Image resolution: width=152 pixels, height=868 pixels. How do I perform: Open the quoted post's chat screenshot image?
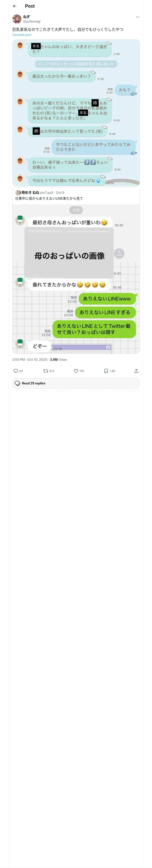pos(76,279)
